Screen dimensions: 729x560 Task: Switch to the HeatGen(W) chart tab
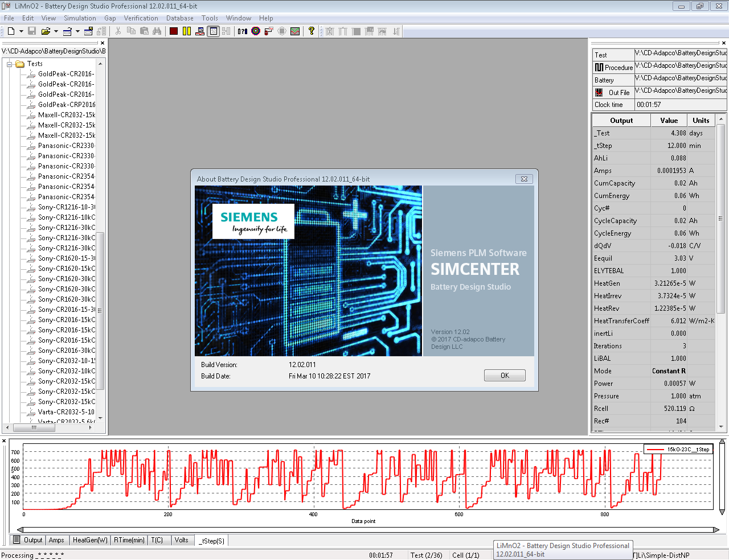[x=90, y=540]
